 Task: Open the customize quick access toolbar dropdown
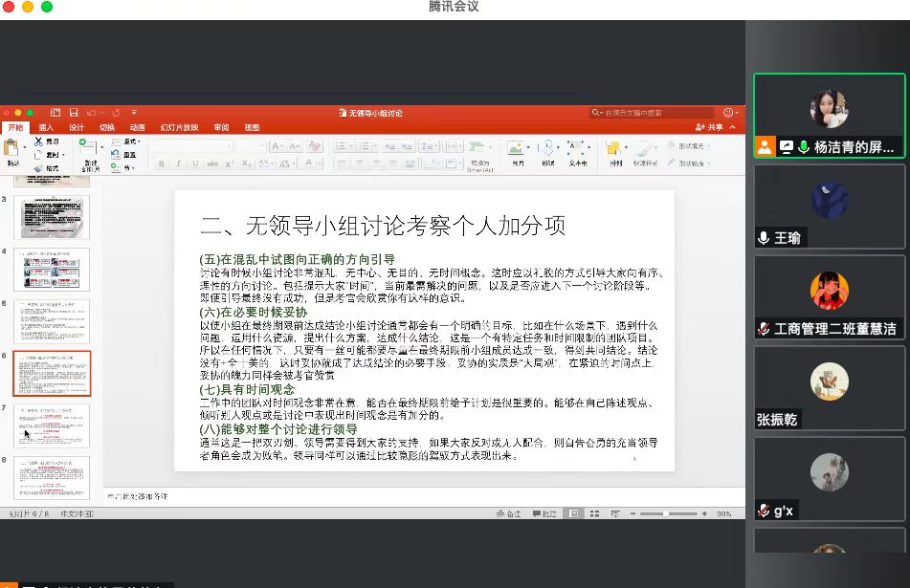(134, 113)
